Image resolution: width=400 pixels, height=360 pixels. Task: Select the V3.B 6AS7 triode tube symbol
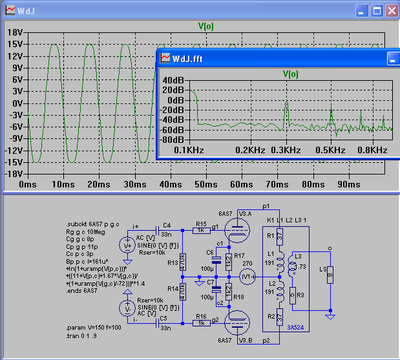click(x=237, y=322)
